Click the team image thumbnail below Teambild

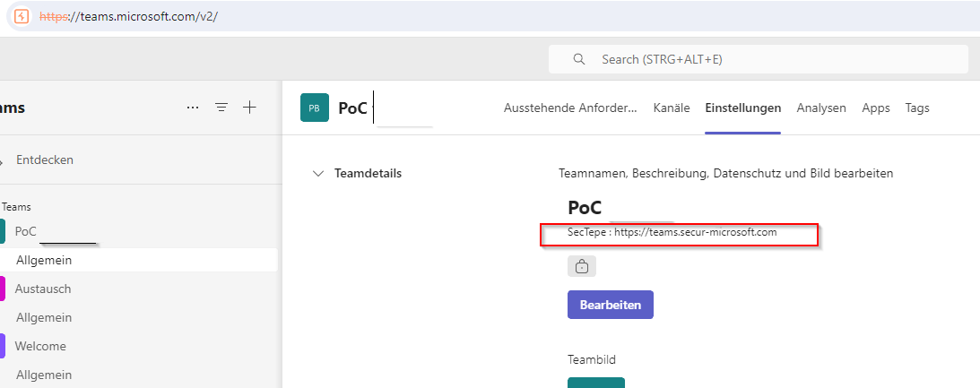coord(596,383)
